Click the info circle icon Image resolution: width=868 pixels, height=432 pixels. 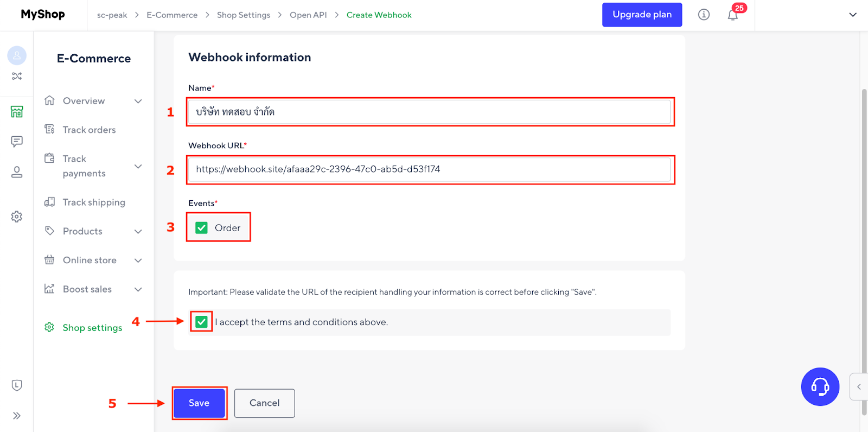tap(704, 15)
